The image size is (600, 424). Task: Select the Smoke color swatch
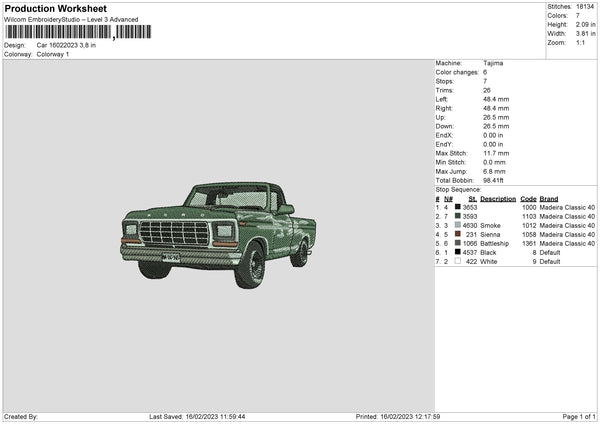tap(458, 225)
